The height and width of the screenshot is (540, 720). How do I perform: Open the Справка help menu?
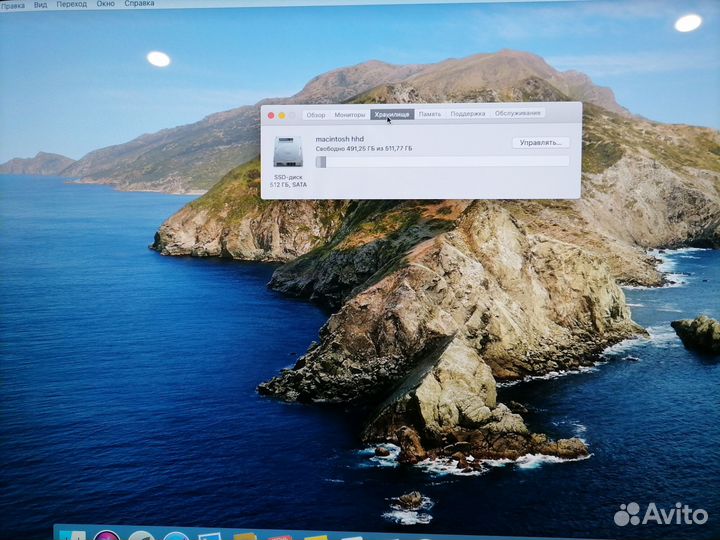coord(139,4)
